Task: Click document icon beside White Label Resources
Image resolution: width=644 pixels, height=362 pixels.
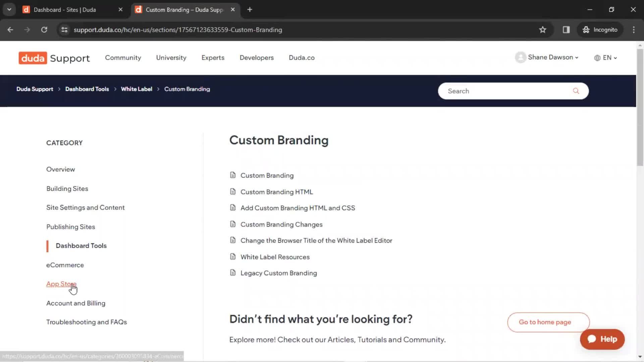Action: [x=233, y=256]
